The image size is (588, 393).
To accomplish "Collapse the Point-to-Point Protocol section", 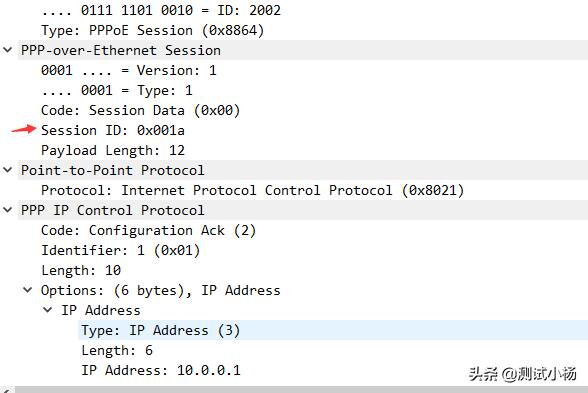I will [x=8, y=170].
